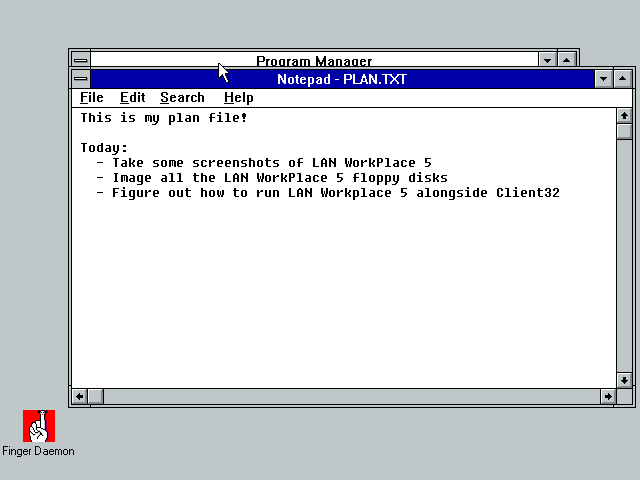The image size is (640, 480).
Task: Click the "Finger Daemon" label text
Action: click(x=38, y=451)
